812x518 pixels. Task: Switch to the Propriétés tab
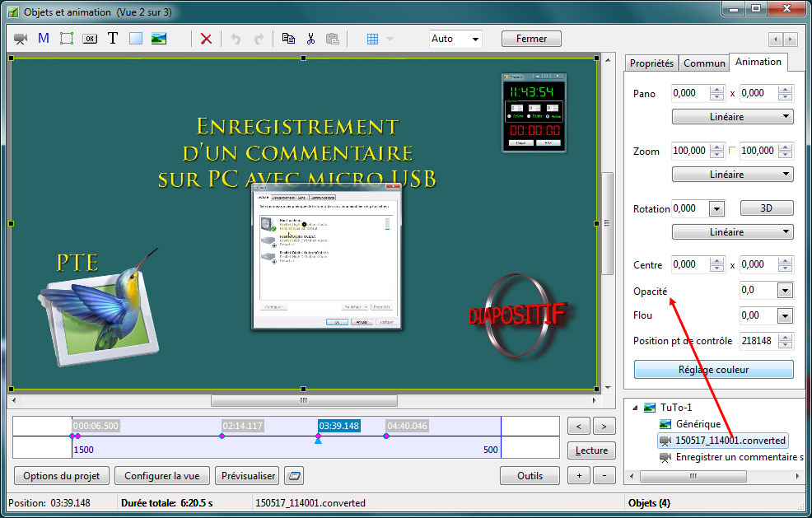pos(651,63)
